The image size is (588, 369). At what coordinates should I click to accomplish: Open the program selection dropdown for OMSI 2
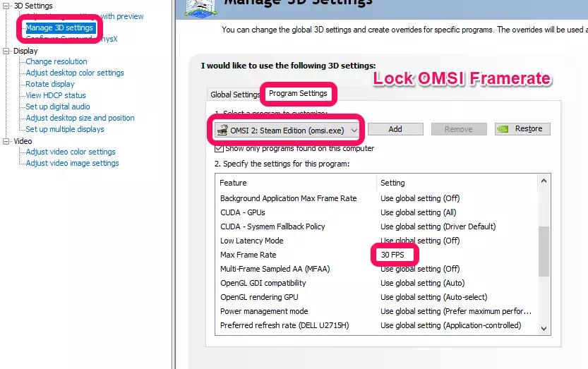(x=287, y=131)
